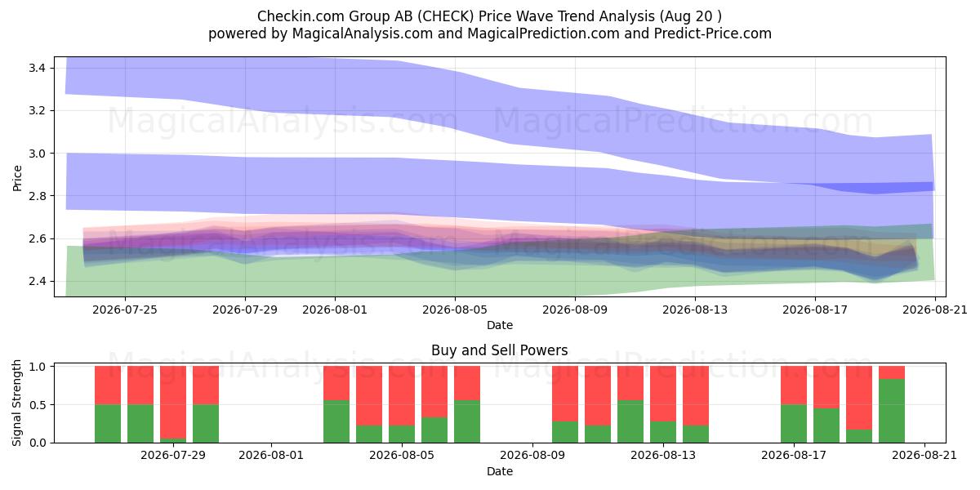Click the 3.2 price tick label
Screen dimensions: 980x490
(39, 110)
